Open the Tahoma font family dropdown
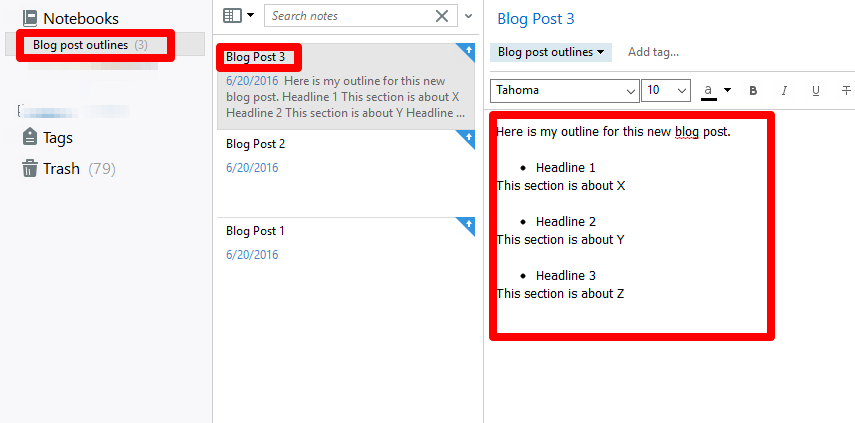This screenshot has height=423, width=855. [565, 91]
